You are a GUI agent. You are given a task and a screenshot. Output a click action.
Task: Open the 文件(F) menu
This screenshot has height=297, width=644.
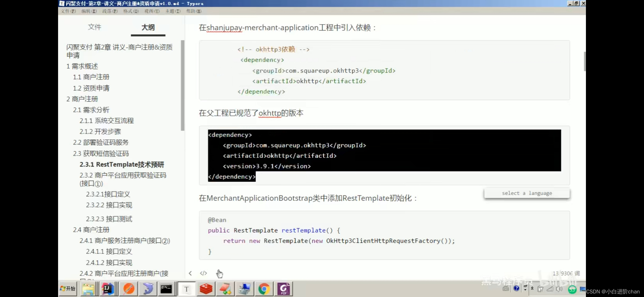69,11
